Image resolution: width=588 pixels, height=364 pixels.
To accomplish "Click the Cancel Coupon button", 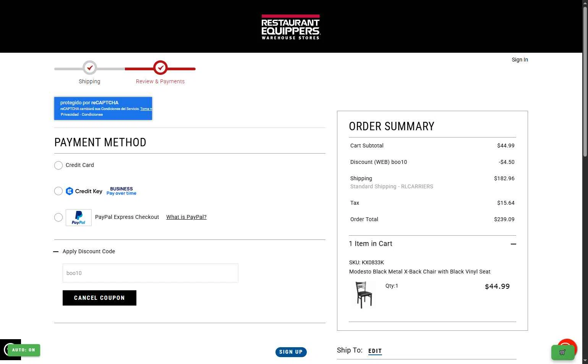I will [99, 298].
